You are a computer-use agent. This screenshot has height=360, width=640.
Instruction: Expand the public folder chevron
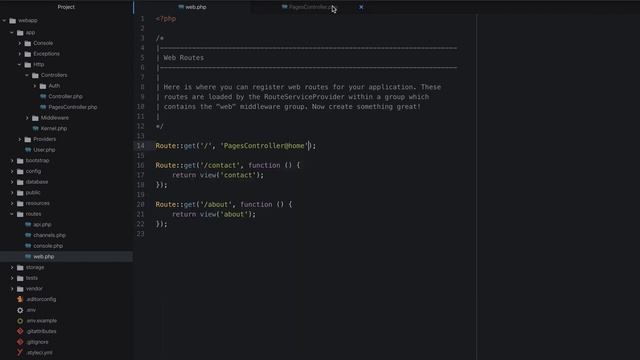[x=12, y=193]
